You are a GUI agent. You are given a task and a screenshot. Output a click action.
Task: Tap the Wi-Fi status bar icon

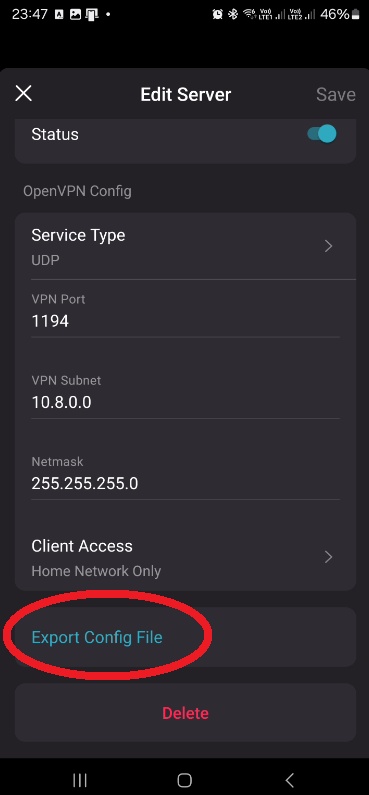point(249,14)
